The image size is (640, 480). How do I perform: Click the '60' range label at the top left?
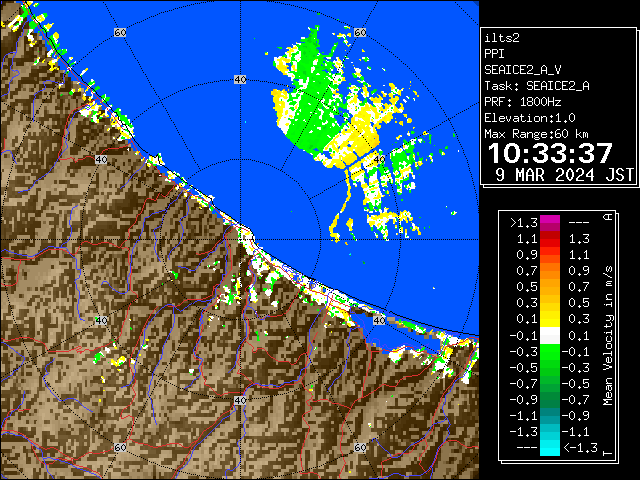tap(120, 32)
